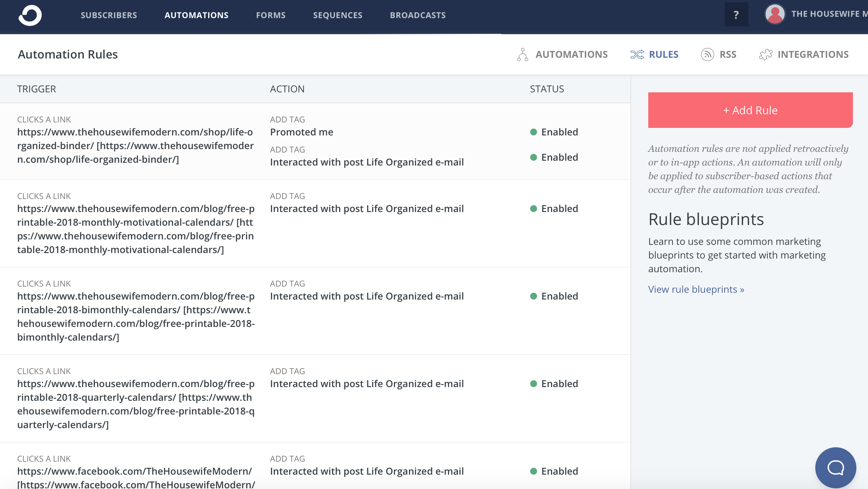Click Interacted tag action in monthly-motivational rule
Screen dimensions: 868x489
coord(367,209)
